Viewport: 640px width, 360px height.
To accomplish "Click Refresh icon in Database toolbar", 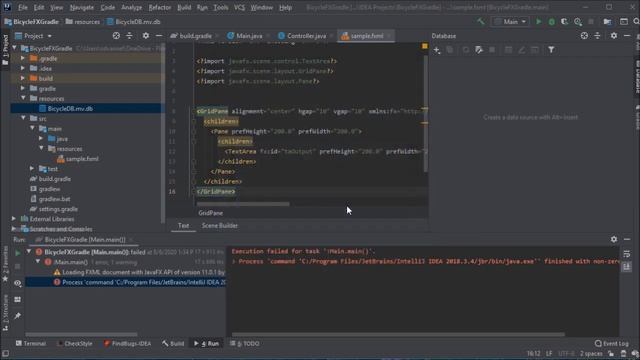I will click(466, 50).
